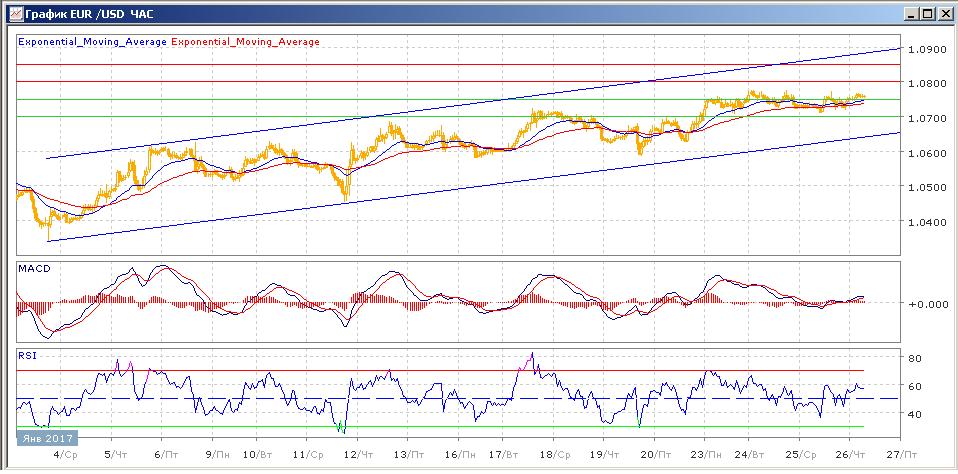958x474 pixels.
Task: Click the 23/Пн date axis label
Action: pos(708,455)
